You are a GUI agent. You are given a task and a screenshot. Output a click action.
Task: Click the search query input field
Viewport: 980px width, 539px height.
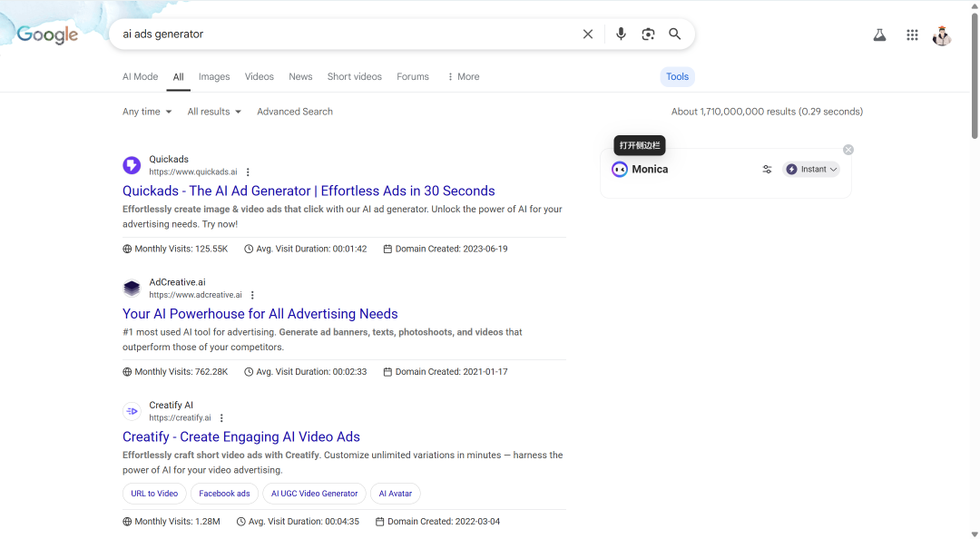tap(347, 34)
